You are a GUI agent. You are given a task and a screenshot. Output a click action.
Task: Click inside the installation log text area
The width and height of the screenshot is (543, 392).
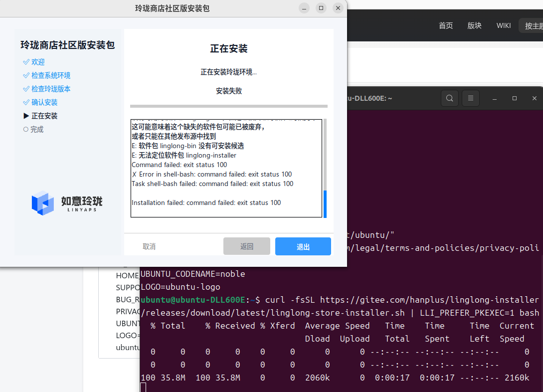[x=226, y=168]
